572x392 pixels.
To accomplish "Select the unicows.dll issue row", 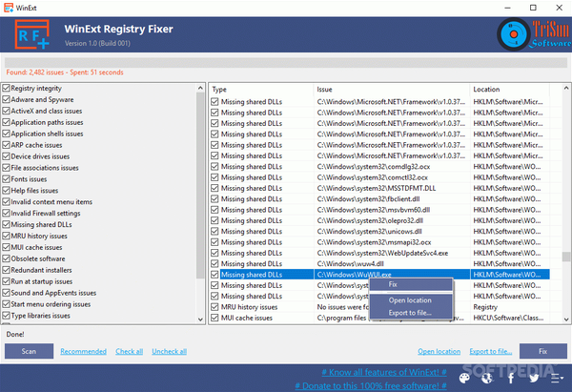I will (379, 232).
